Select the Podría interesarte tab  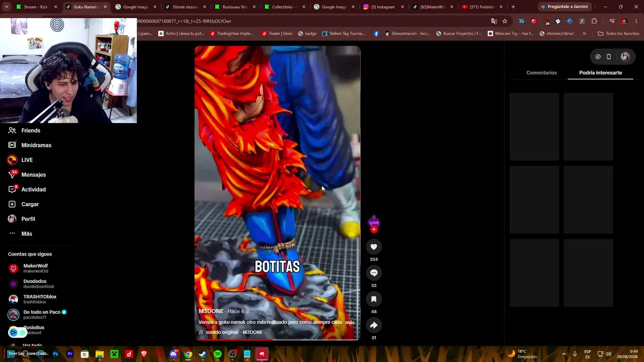pyautogui.click(x=600, y=73)
